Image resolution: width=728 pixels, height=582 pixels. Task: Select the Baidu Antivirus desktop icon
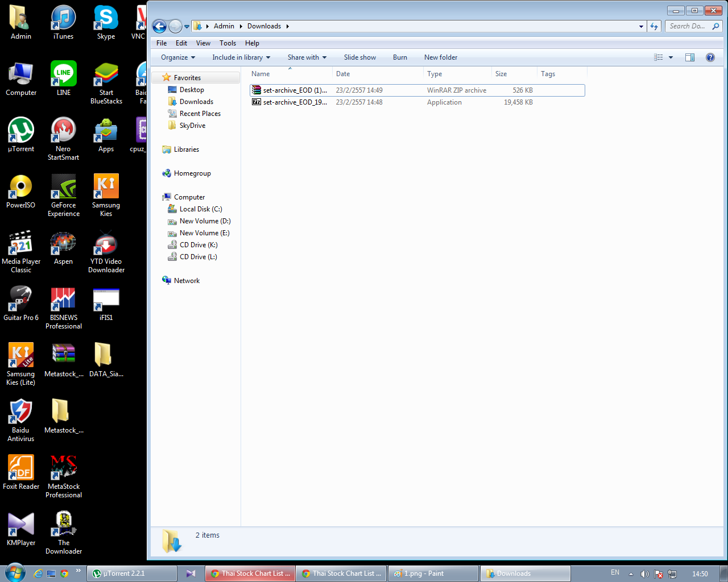tap(21, 421)
